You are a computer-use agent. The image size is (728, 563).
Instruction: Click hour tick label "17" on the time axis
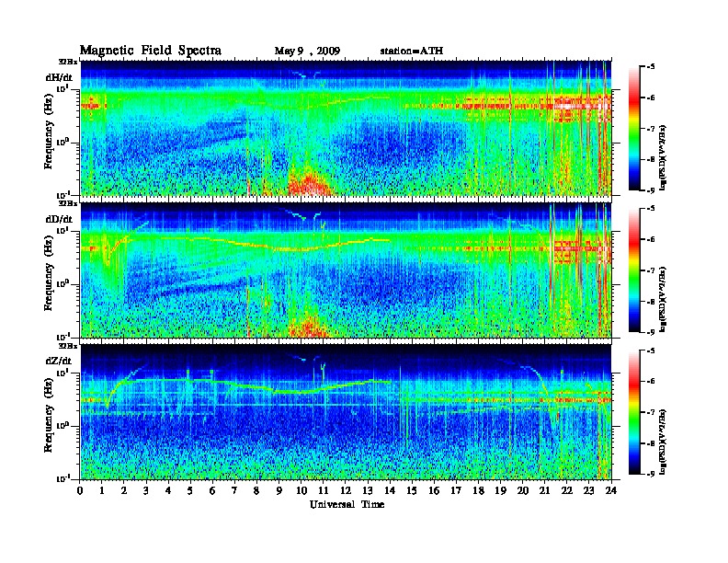point(457,490)
